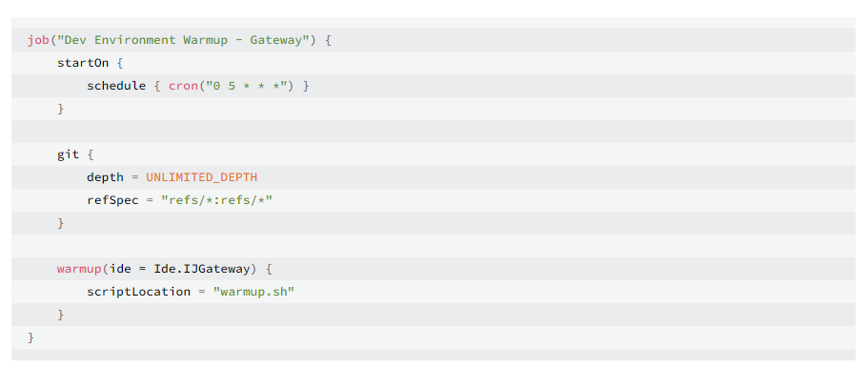The height and width of the screenshot is (368, 868).
Task: Click the Ide.IJGateway value
Action: (x=201, y=269)
